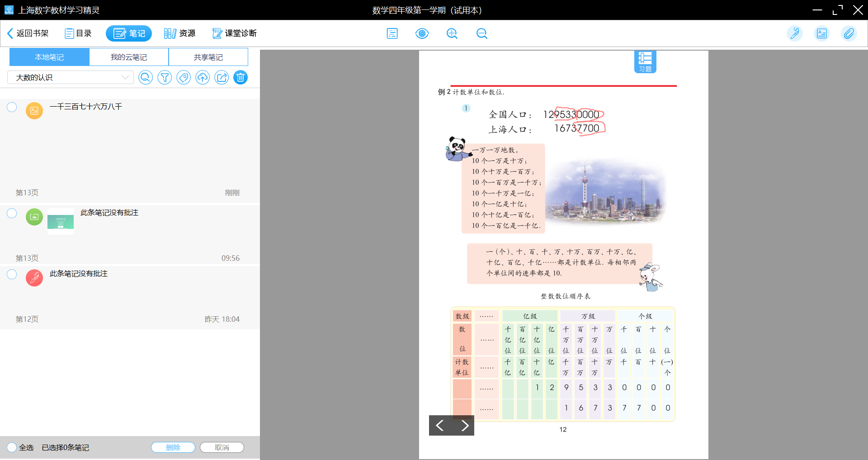Switch to 共享笔记 tab
This screenshot has width=868, height=460.
pos(208,57)
